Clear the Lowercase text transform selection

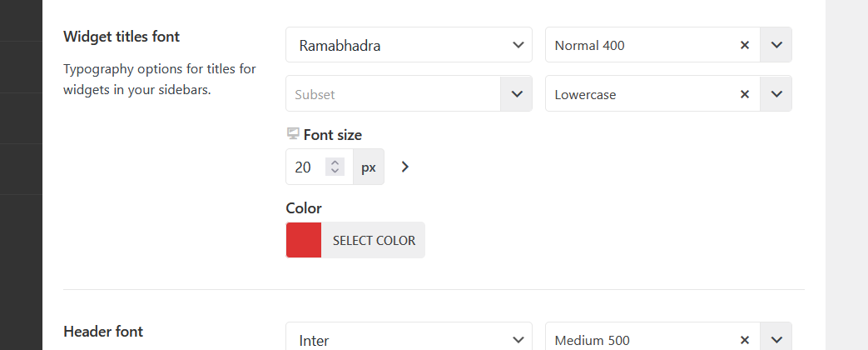click(745, 94)
